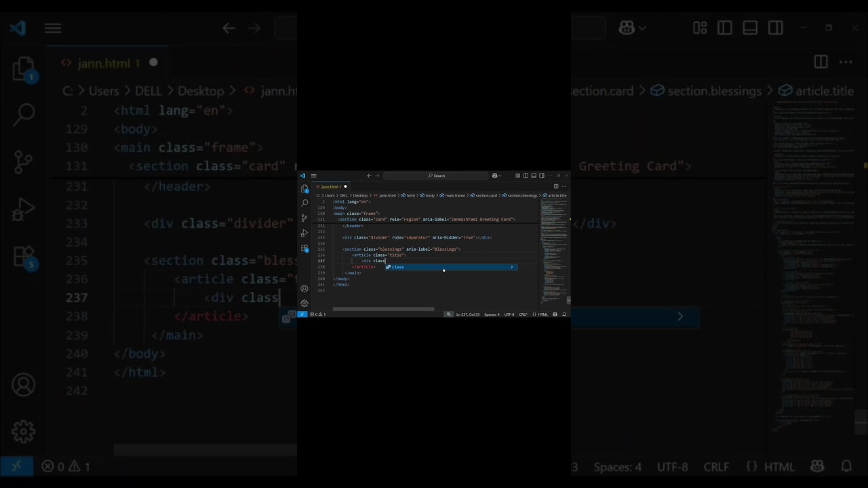Toggle the primary side bar
Screen dimensions: 868x488
point(526,176)
